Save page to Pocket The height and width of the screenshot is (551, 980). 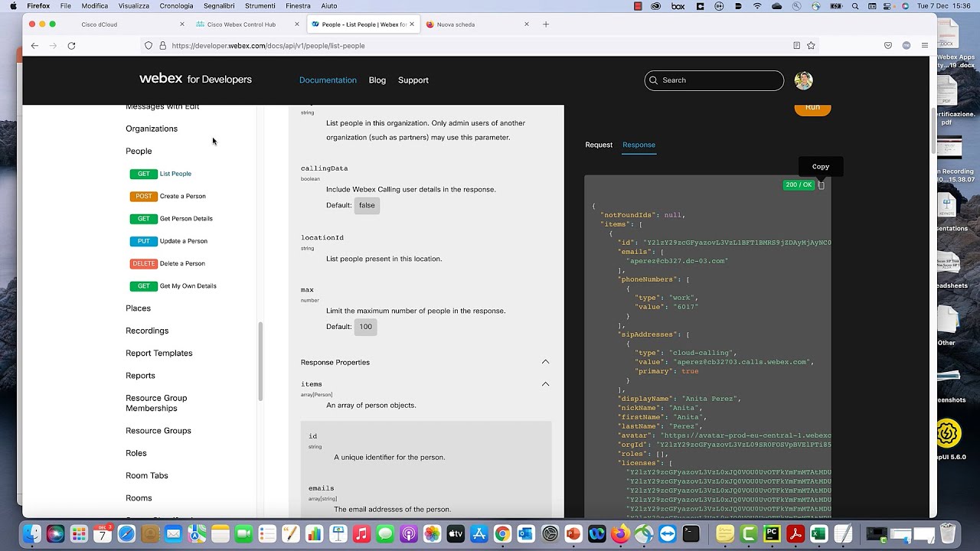click(x=888, y=46)
